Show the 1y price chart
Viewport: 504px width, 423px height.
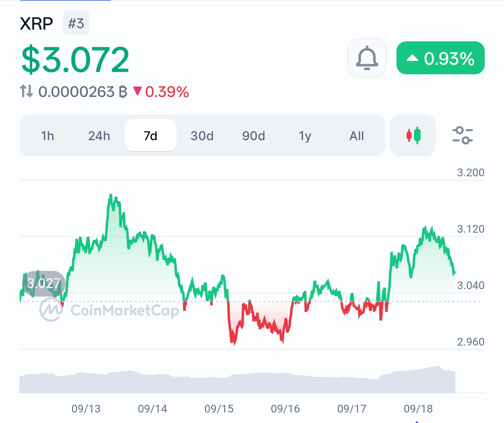[x=305, y=136]
